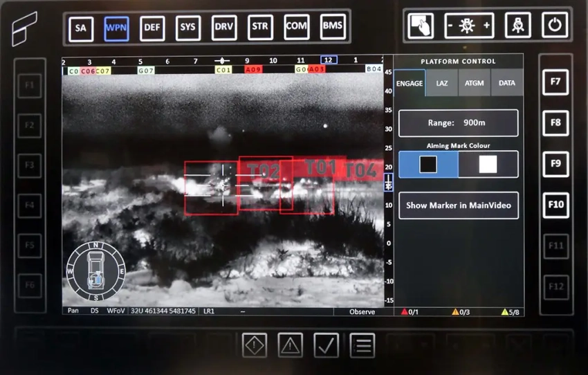Click the Range 900m button
The width and height of the screenshot is (588, 375).
[x=458, y=122]
